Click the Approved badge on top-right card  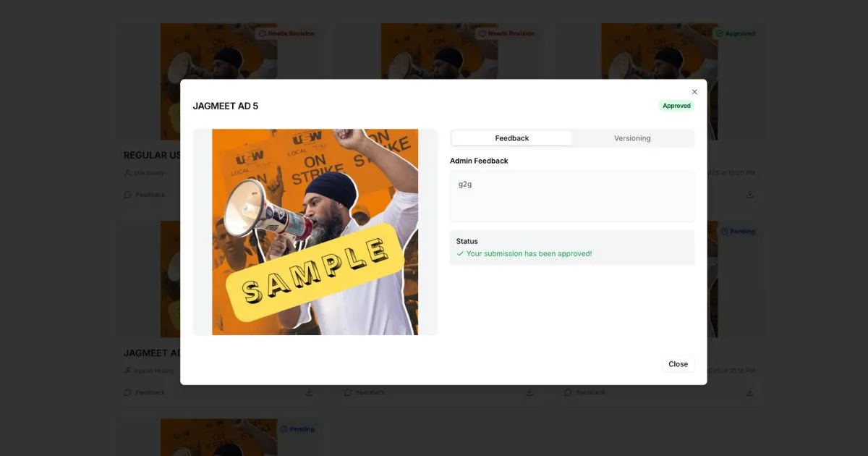pos(736,33)
